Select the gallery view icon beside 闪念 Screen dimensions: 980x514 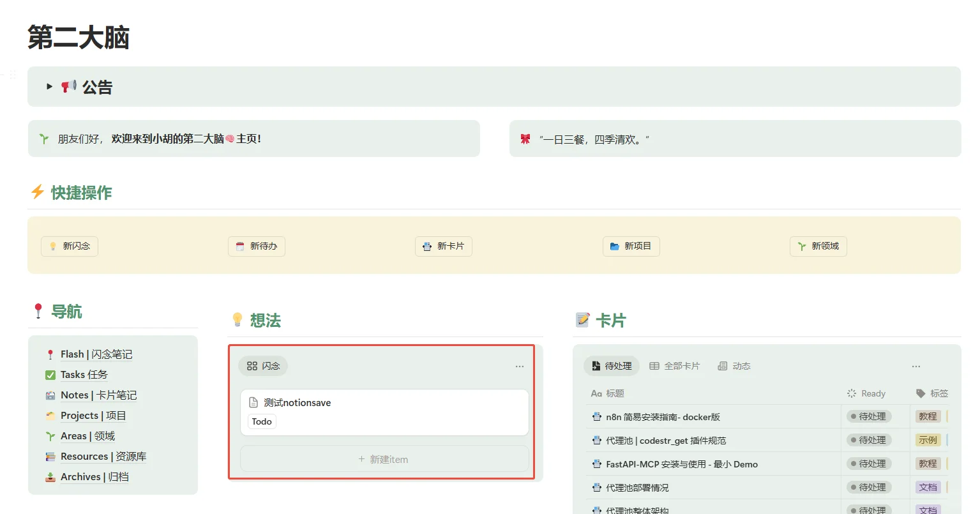(252, 366)
